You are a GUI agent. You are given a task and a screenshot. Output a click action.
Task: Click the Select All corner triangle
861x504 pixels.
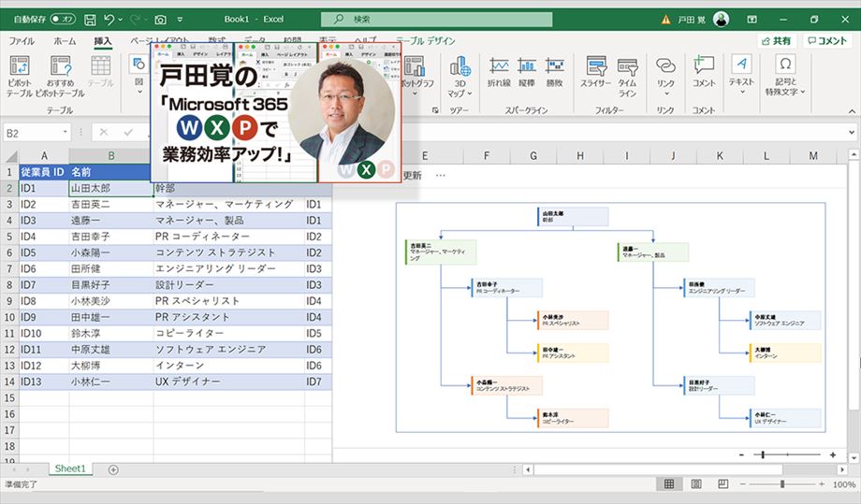click(11, 156)
